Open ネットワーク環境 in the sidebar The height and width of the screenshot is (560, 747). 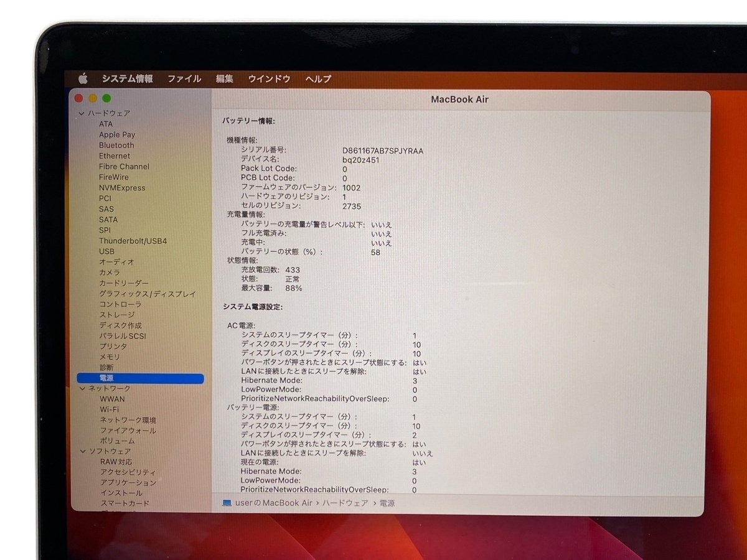point(128,420)
